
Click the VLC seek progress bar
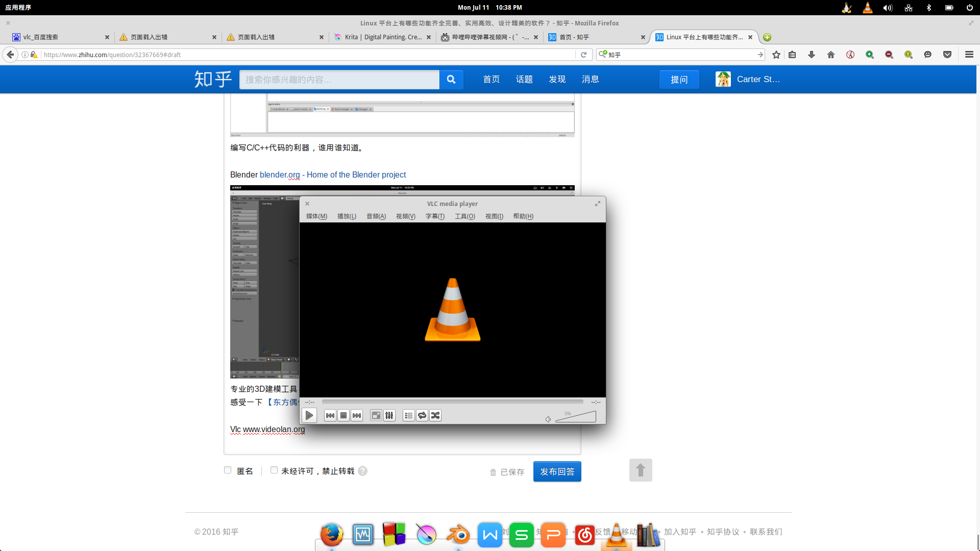(x=452, y=402)
